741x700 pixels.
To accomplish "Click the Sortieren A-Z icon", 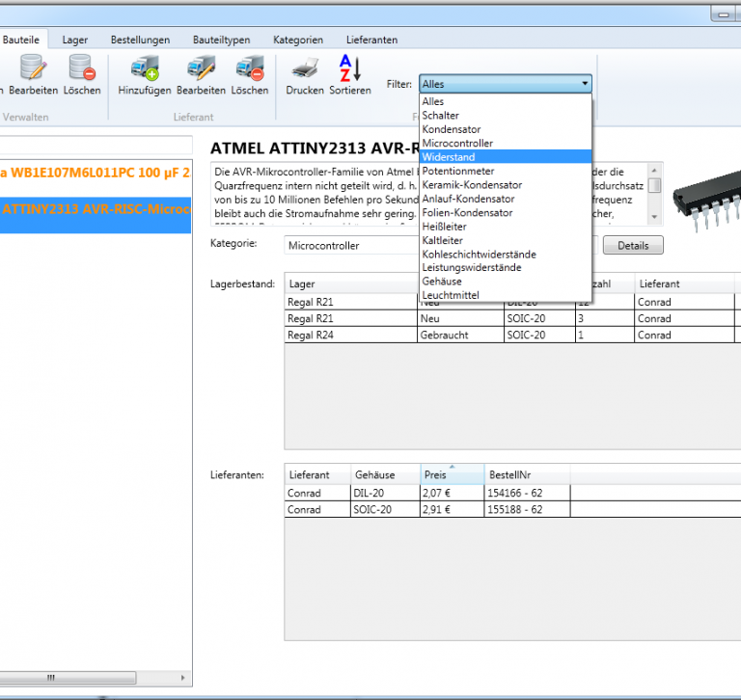I will [349, 68].
